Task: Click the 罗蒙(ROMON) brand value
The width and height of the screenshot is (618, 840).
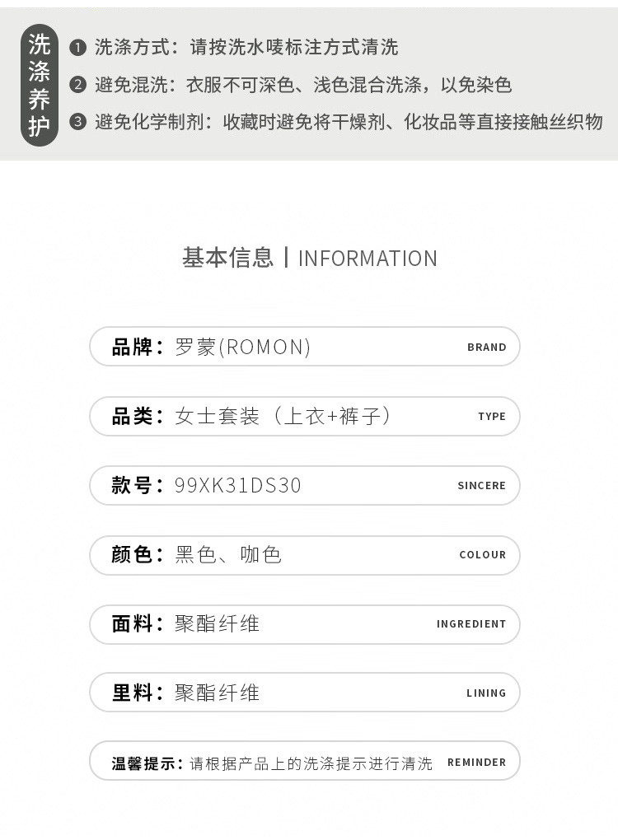Action: pyautogui.click(x=243, y=347)
